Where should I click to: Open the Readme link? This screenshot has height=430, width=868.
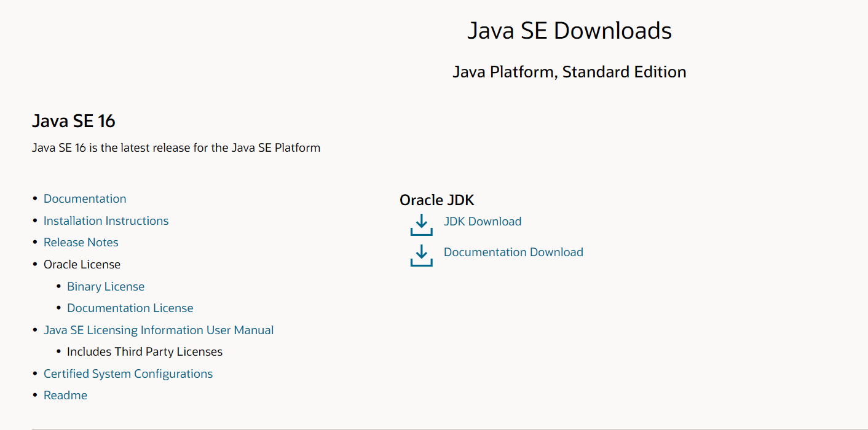(65, 395)
